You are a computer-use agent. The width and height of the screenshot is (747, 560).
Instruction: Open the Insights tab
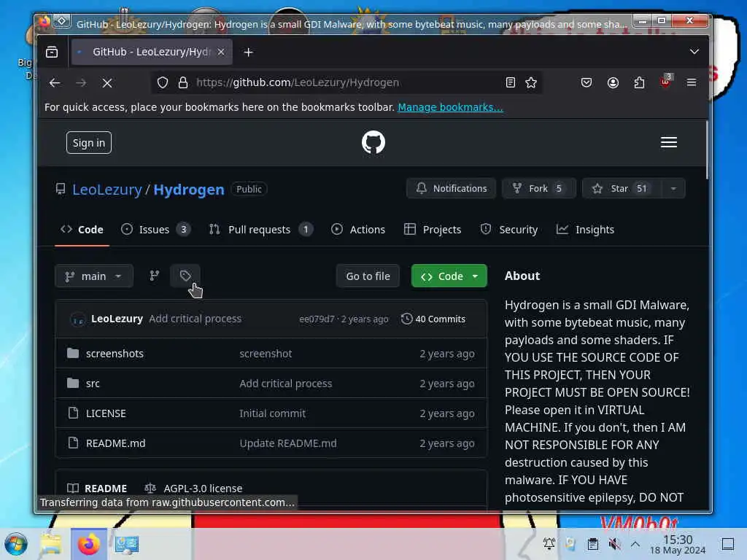[586, 230]
